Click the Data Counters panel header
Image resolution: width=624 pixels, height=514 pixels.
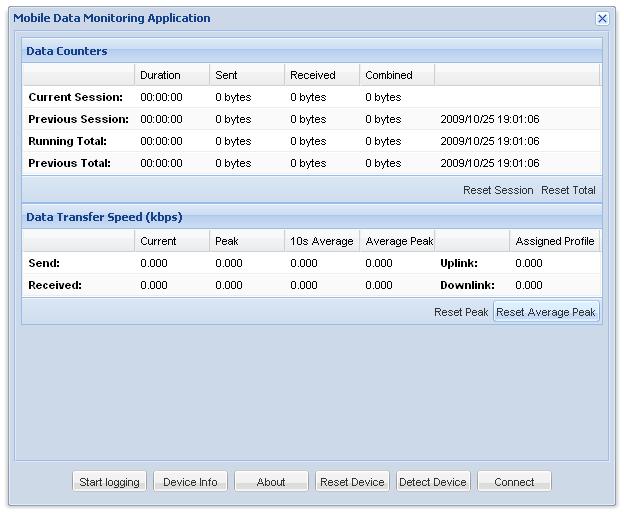click(312, 51)
